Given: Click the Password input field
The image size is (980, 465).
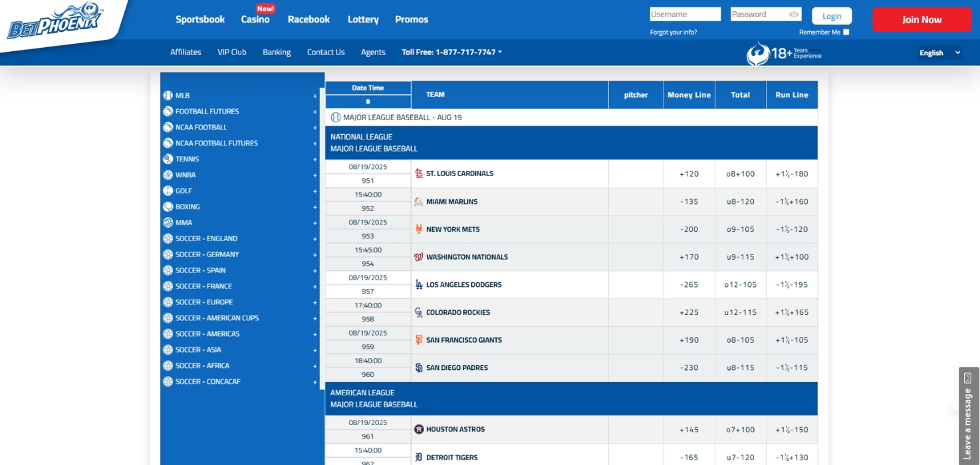Looking at the screenshot, I should click(766, 14).
